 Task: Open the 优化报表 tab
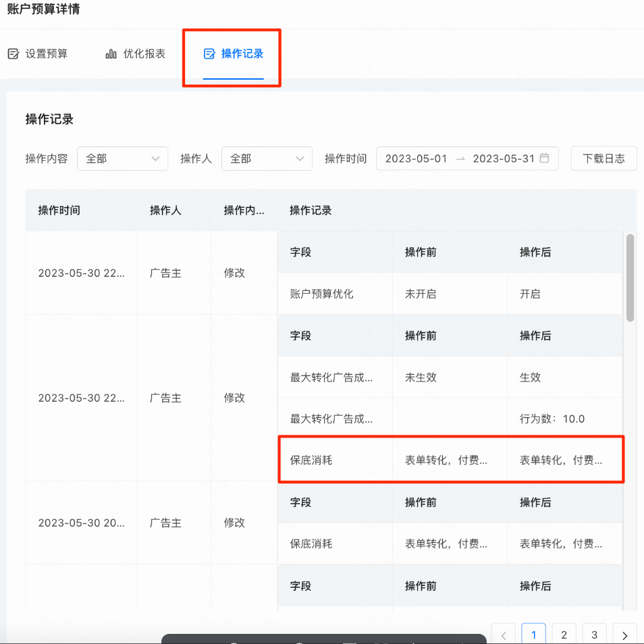136,54
